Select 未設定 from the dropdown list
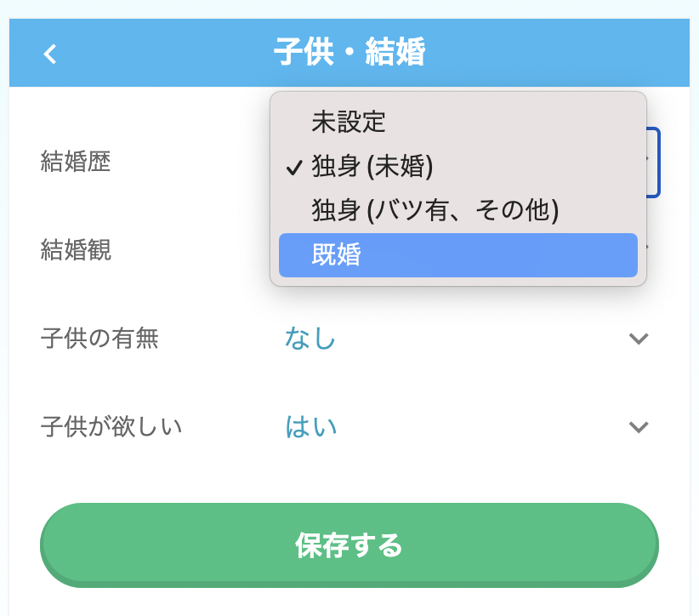The height and width of the screenshot is (616, 699). click(x=349, y=123)
